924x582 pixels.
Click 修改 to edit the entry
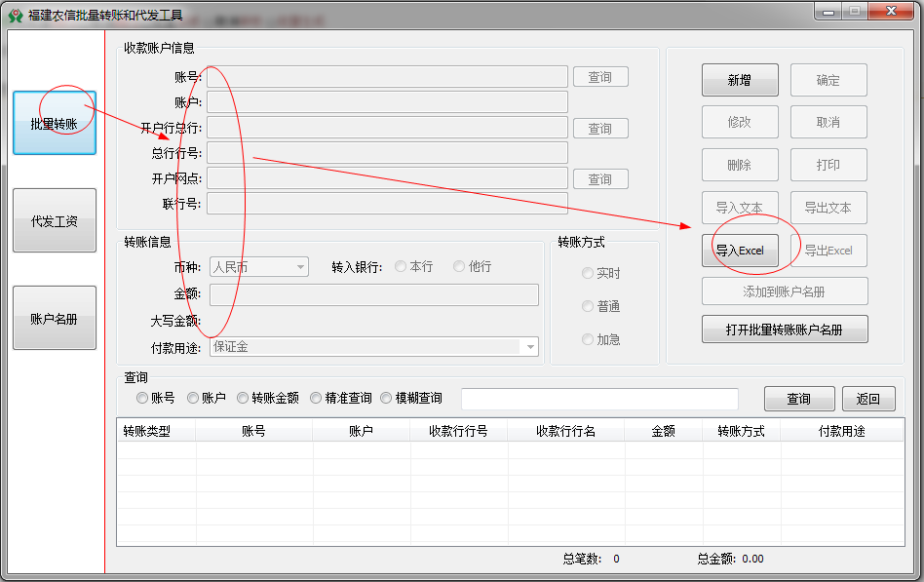740,122
